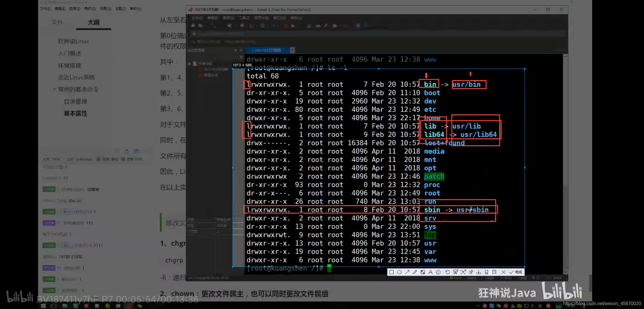Open 帮助(H) menu in Typora window
The height and width of the screenshot is (309, 644).
point(136,9)
